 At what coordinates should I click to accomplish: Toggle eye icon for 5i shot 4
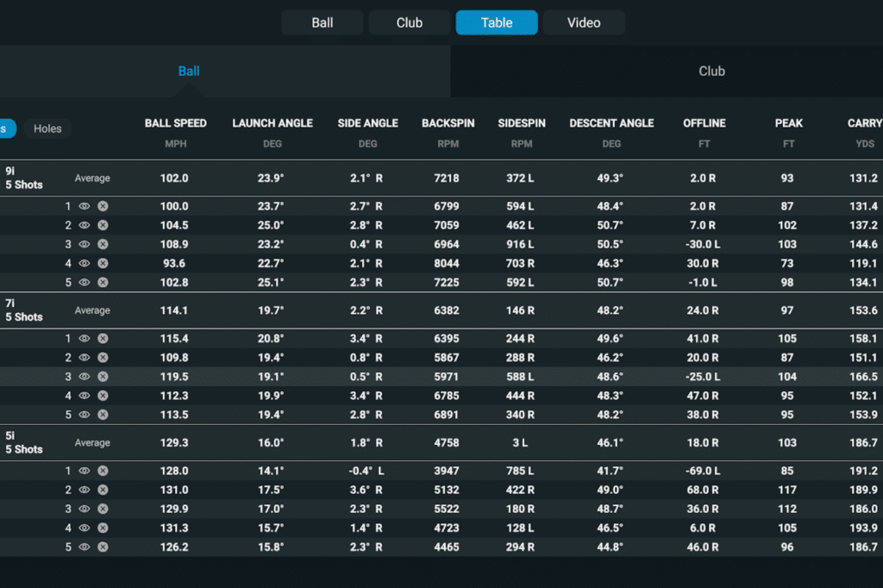point(85,529)
